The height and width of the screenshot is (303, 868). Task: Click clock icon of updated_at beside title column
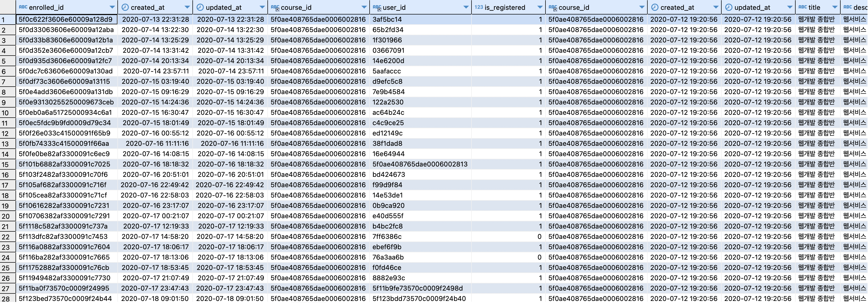pyautogui.click(x=729, y=7)
